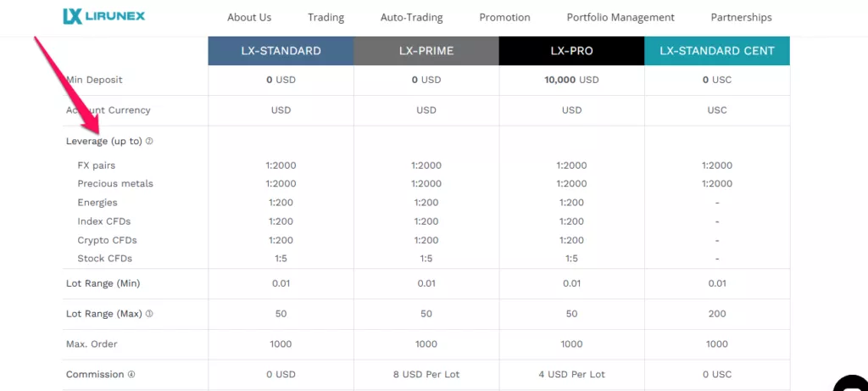Image resolution: width=868 pixels, height=391 pixels.
Task: Click 8 USD Per Lot commission
Action: (426, 374)
